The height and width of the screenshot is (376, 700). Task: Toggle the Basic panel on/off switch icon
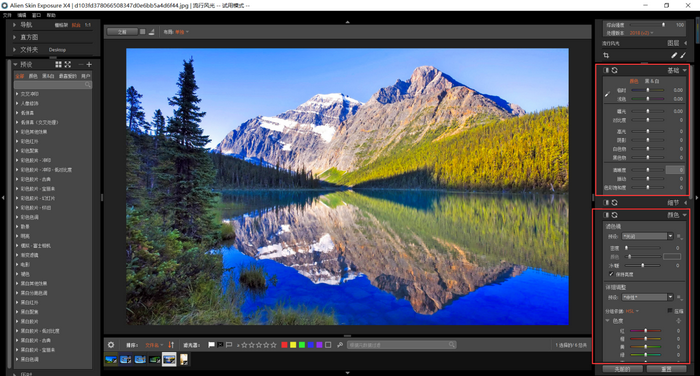coord(606,70)
